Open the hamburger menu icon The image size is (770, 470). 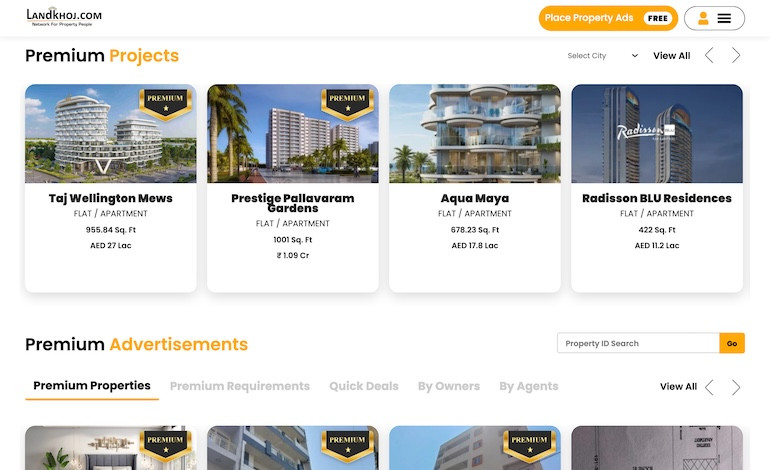pos(724,18)
